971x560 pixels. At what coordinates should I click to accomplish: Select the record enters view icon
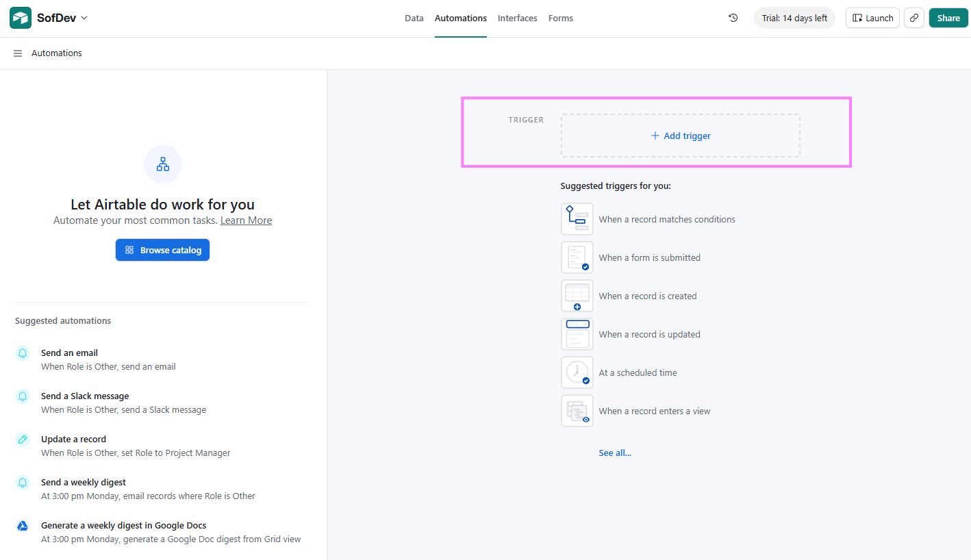(x=577, y=411)
